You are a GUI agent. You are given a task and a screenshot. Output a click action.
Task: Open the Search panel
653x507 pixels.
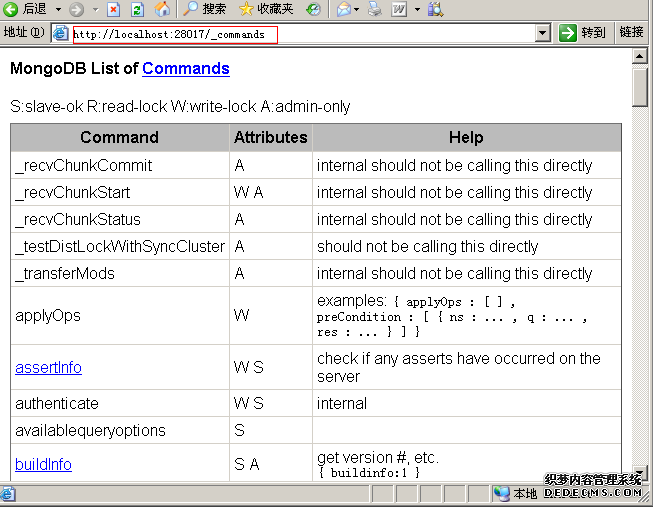[204, 9]
